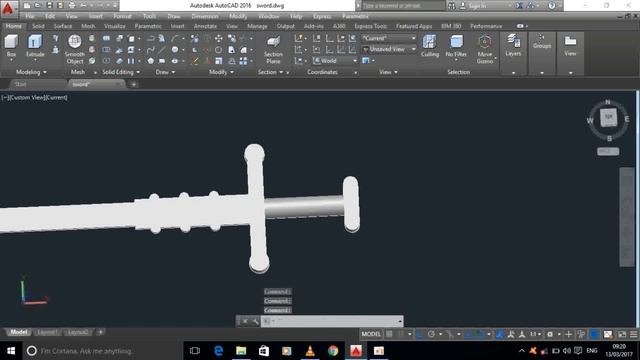Click the Save icon in quick access toolbar
The image size is (640, 360).
(49, 5)
